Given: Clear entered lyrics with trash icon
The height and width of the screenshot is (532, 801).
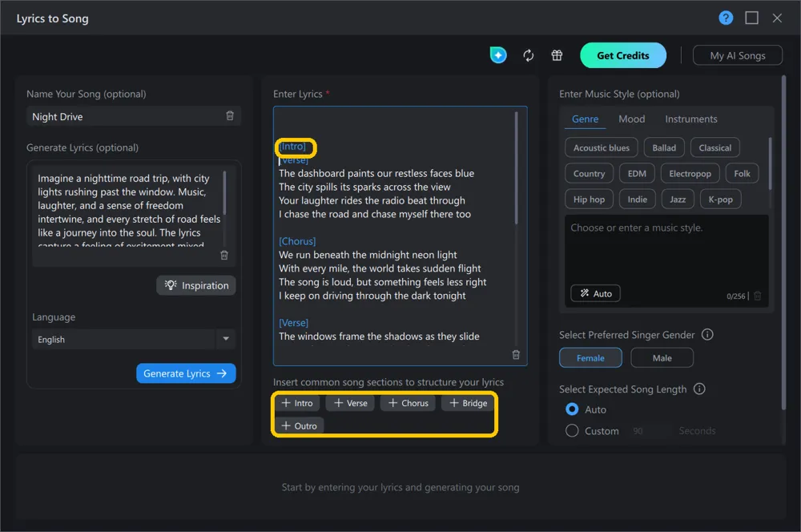Looking at the screenshot, I should [516, 355].
